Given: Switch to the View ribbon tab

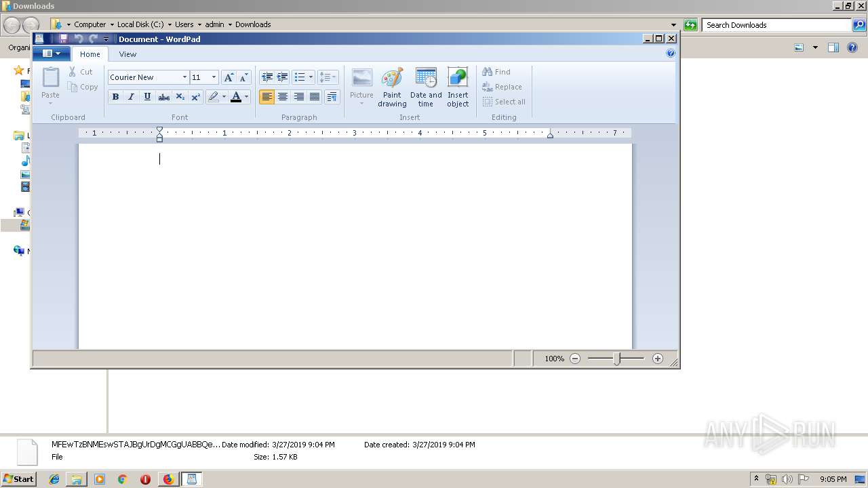Looking at the screenshot, I should coord(127,54).
